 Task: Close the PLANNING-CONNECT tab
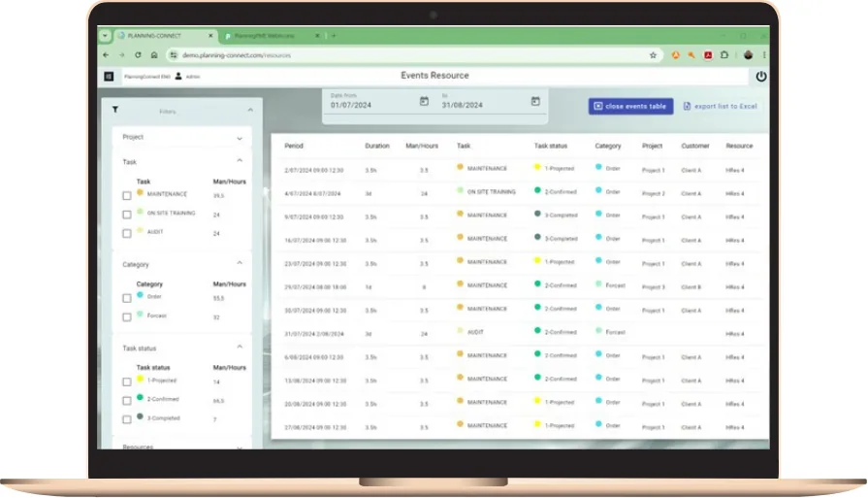point(210,36)
